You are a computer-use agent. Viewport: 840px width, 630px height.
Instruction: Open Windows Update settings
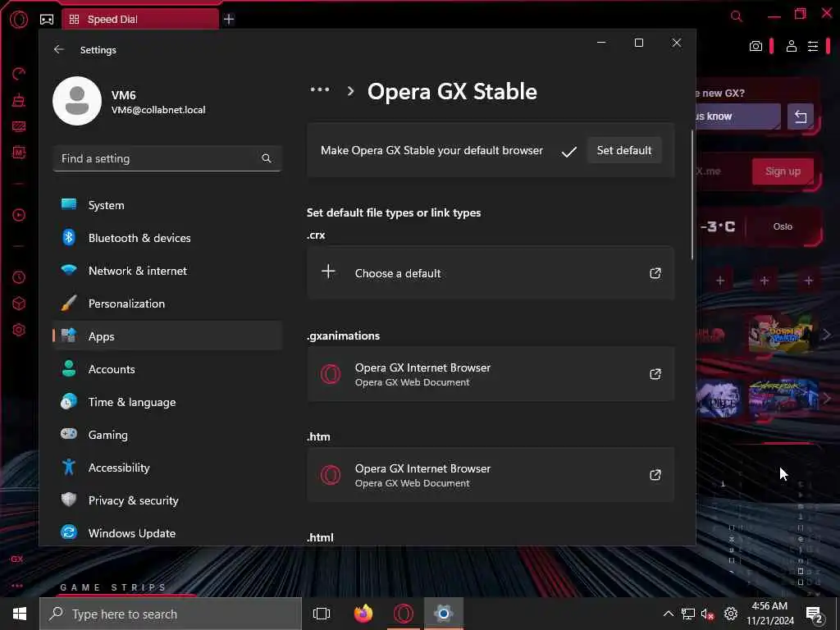click(167, 533)
